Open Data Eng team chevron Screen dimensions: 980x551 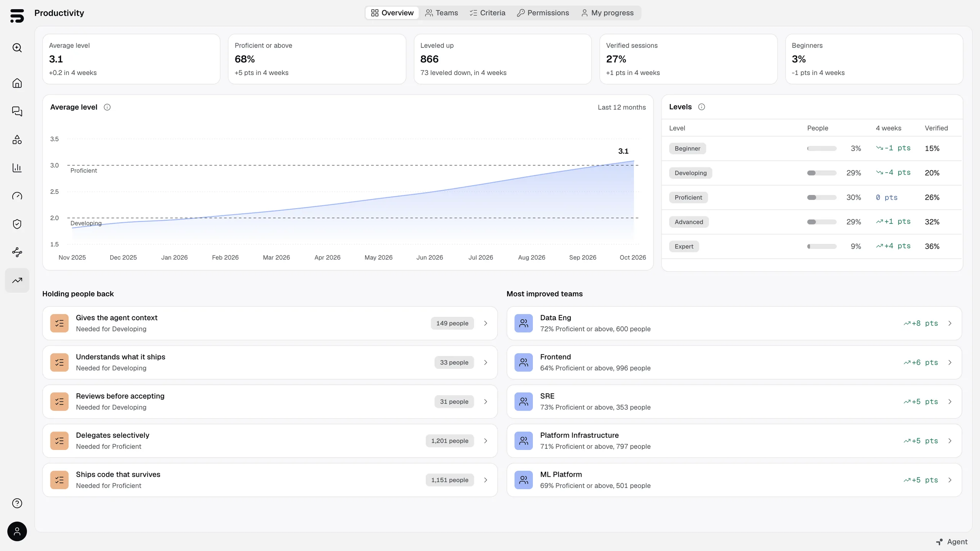click(950, 323)
